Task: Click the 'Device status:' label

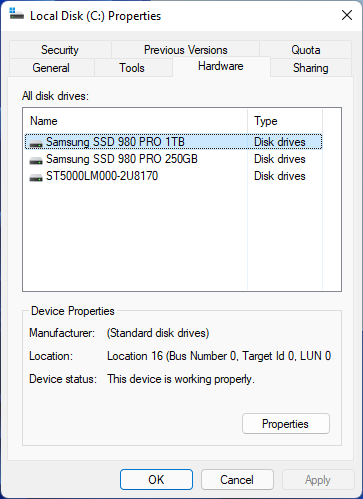Action: [x=63, y=379]
